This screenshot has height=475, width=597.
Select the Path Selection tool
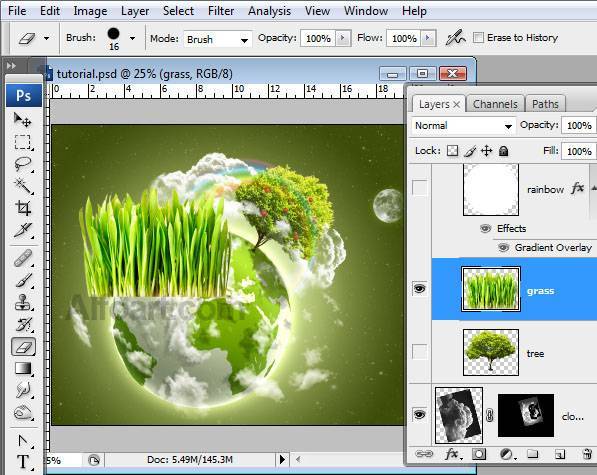coord(23,441)
